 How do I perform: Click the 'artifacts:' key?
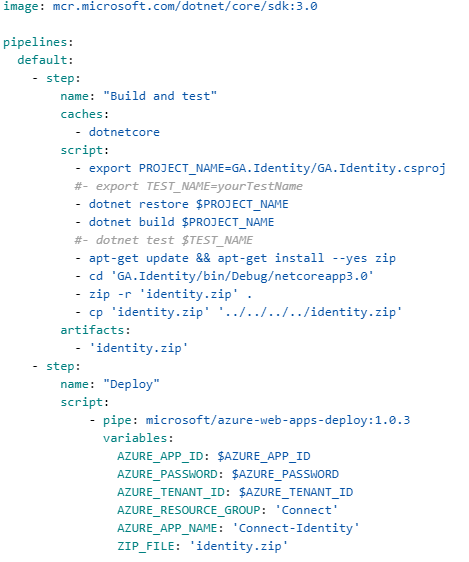[95, 330]
